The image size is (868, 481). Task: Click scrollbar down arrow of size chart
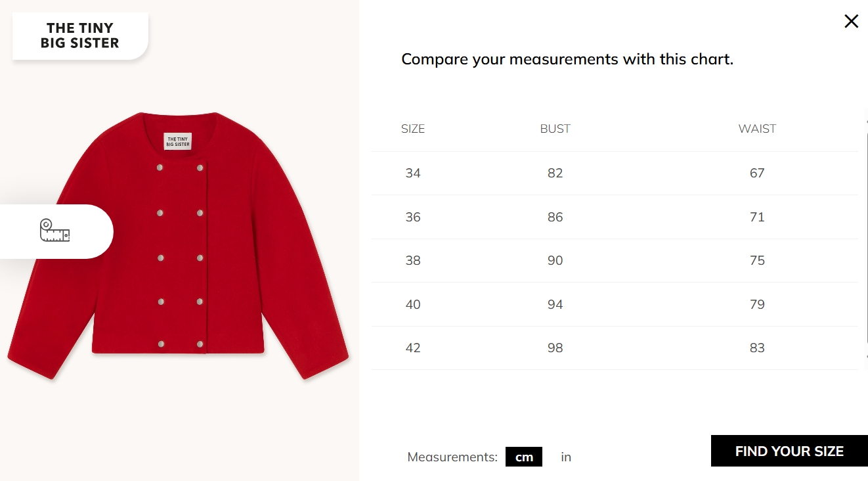(865, 358)
